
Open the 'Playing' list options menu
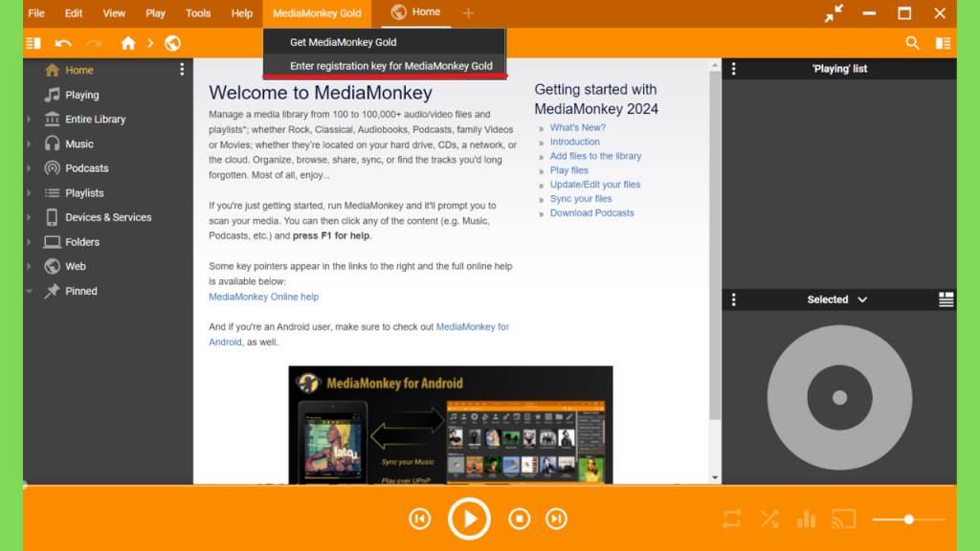coord(734,69)
